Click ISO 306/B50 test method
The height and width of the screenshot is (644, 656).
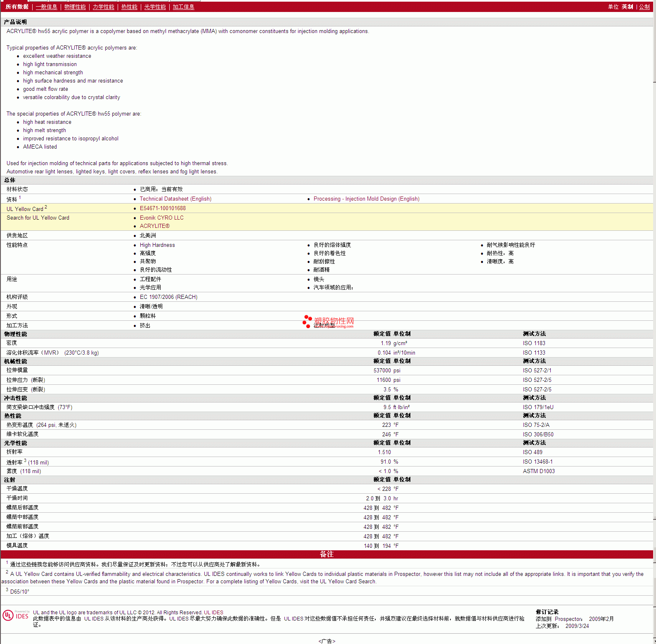538,434
